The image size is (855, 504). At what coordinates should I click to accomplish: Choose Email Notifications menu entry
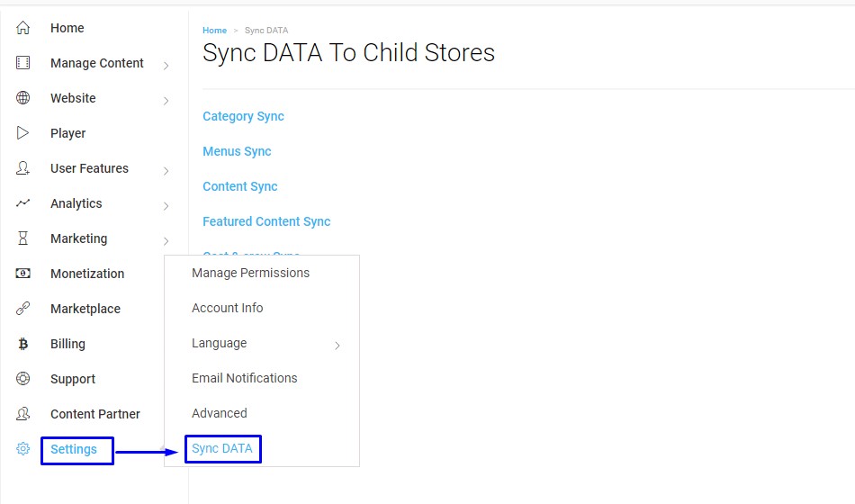[x=244, y=378]
